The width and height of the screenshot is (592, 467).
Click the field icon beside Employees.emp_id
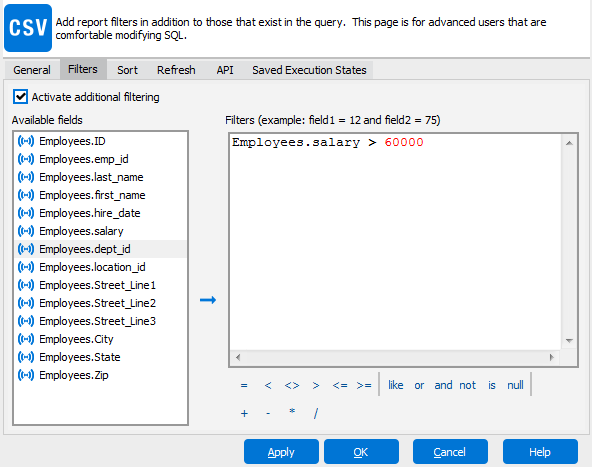click(26, 159)
